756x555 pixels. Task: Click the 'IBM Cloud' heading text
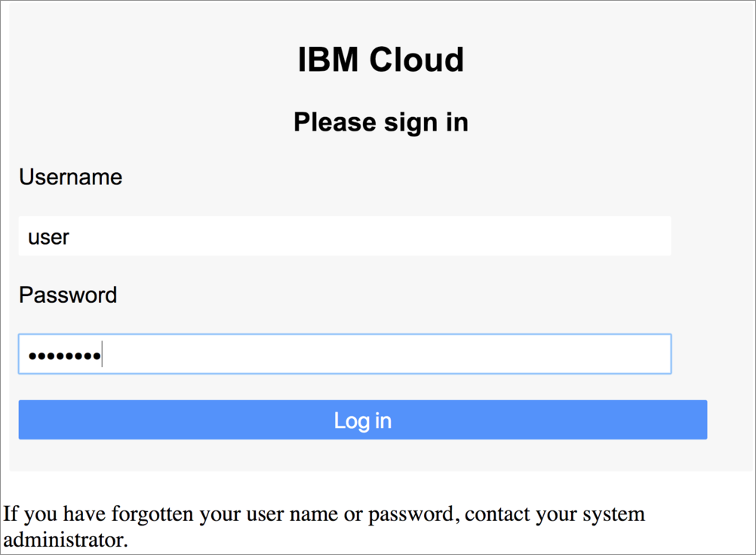tap(381, 60)
